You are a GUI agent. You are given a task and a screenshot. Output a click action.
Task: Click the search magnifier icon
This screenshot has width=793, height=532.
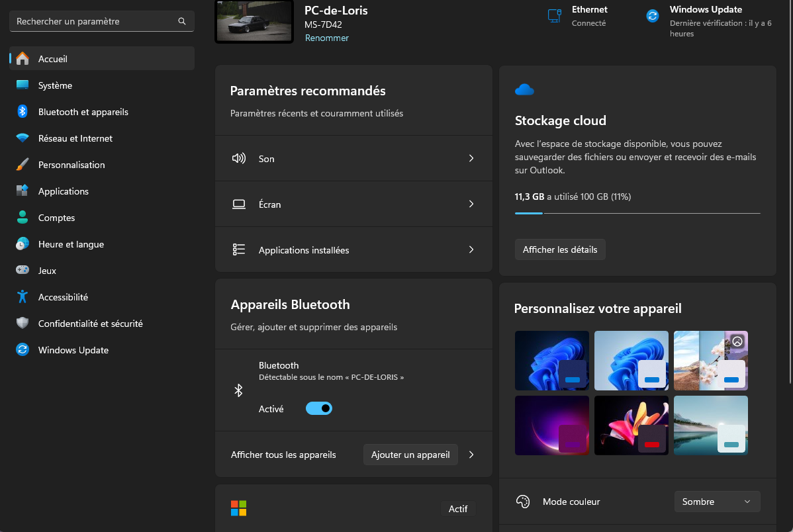point(182,21)
